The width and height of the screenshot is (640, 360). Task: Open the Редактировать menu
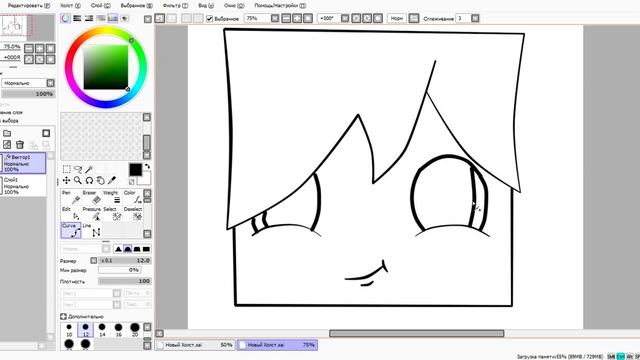[29, 6]
